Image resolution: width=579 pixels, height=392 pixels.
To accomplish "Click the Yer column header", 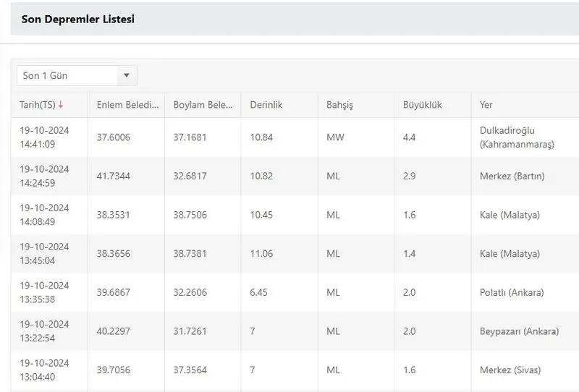I will [x=486, y=105].
